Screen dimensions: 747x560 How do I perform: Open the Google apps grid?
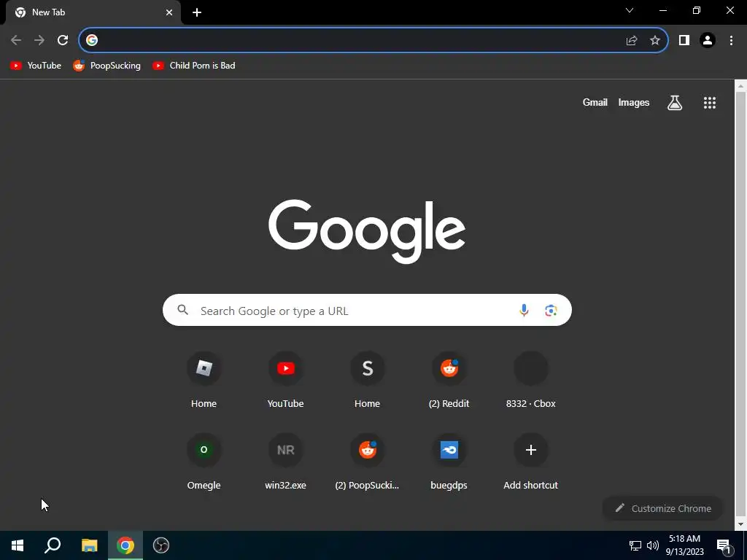710,102
